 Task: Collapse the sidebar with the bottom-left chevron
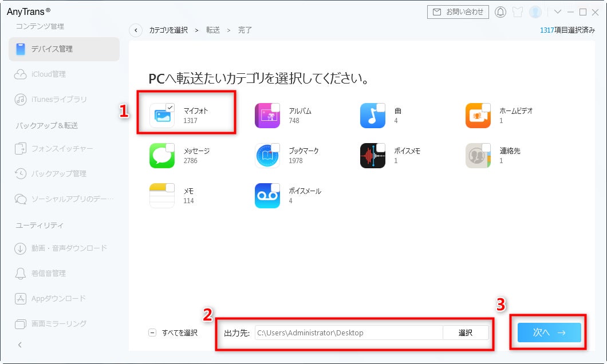pyautogui.click(x=20, y=345)
